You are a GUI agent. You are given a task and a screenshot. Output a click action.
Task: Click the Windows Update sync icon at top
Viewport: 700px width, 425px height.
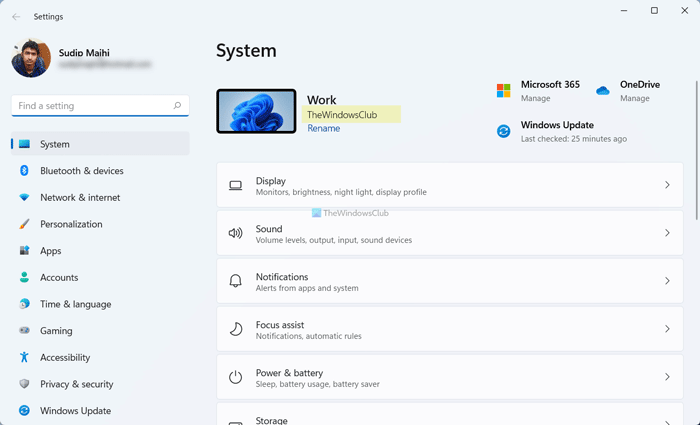(x=504, y=131)
